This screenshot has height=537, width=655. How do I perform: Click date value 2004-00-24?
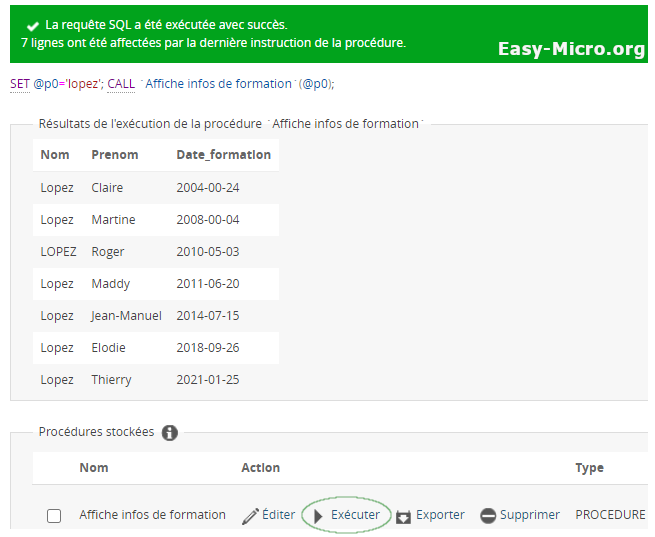click(208, 187)
